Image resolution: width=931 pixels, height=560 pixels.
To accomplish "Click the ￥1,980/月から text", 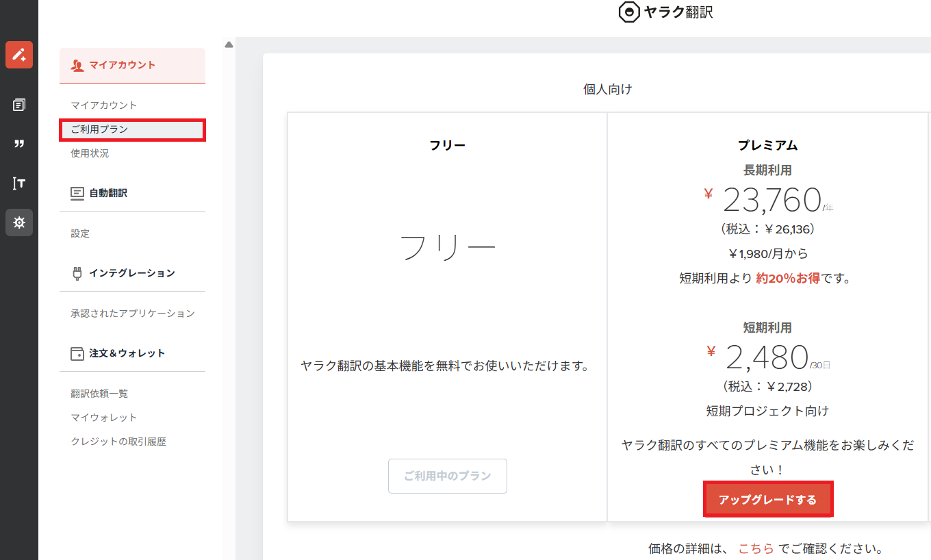I will point(767,254).
